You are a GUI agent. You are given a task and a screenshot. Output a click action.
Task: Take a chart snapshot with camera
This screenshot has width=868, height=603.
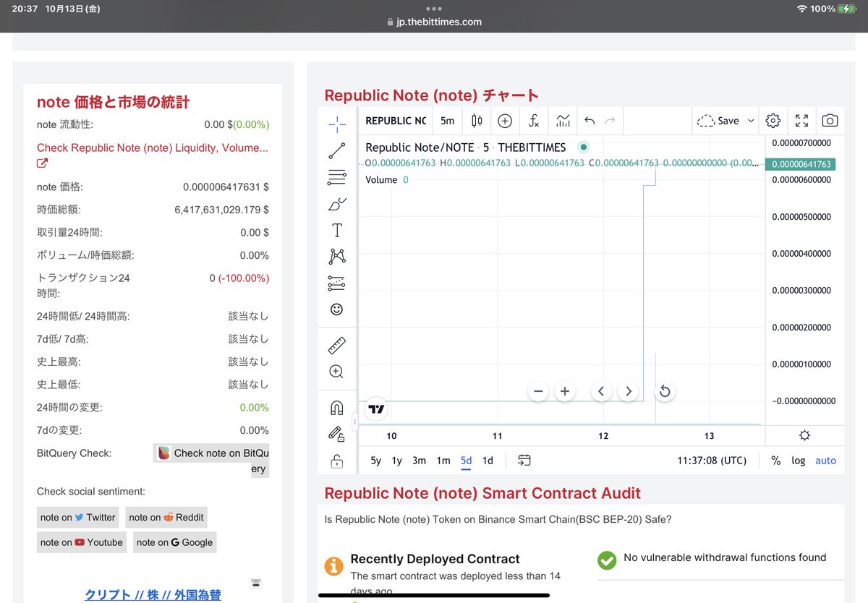point(830,121)
